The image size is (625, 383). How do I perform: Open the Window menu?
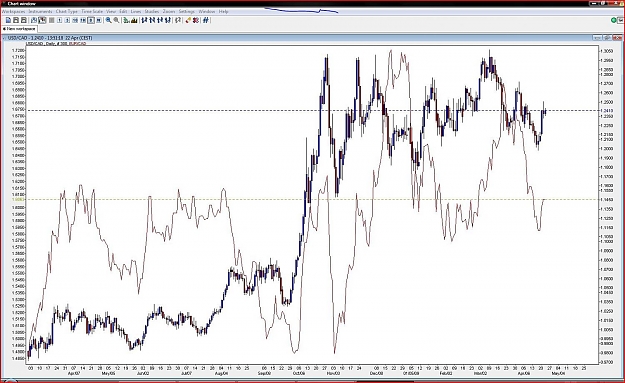207,12
